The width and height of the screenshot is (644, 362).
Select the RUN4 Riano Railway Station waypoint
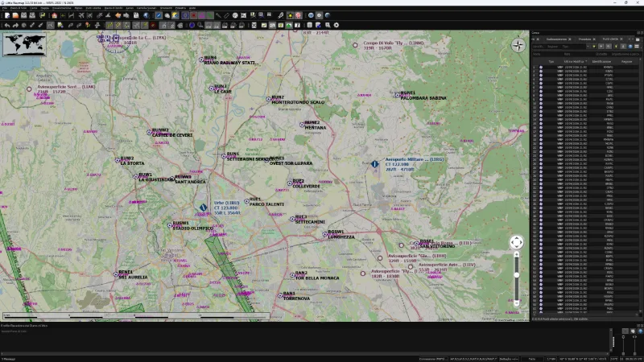(201, 60)
